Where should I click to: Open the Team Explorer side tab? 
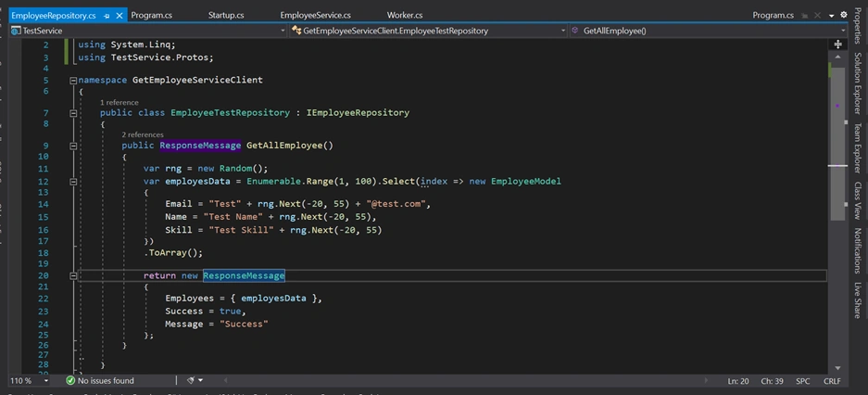pos(858,148)
